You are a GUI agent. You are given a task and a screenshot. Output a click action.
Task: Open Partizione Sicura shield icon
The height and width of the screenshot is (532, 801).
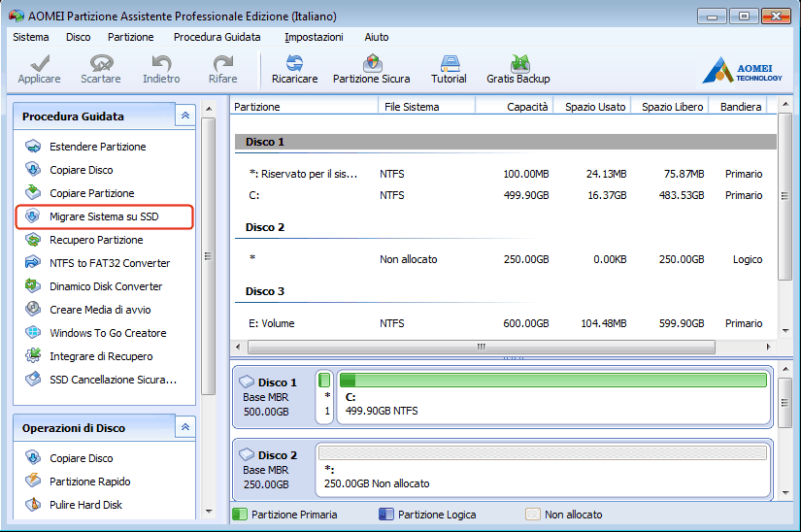(x=373, y=63)
